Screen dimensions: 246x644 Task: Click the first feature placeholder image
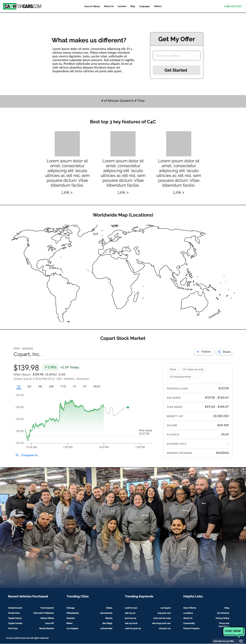pyautogui.click(x=67, y=144)
